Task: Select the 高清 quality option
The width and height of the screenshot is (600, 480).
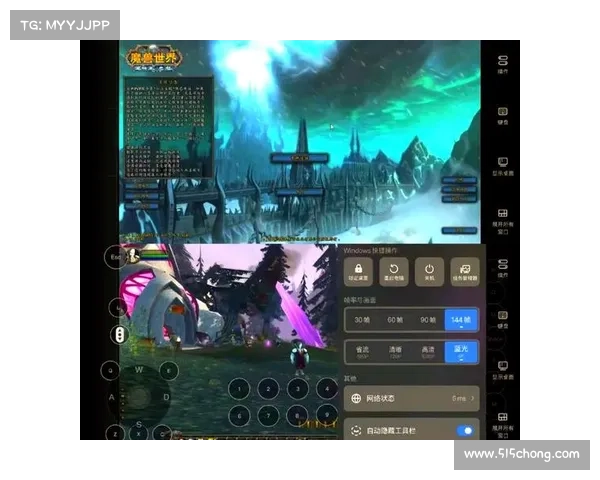Action: (x=428, y=351)
